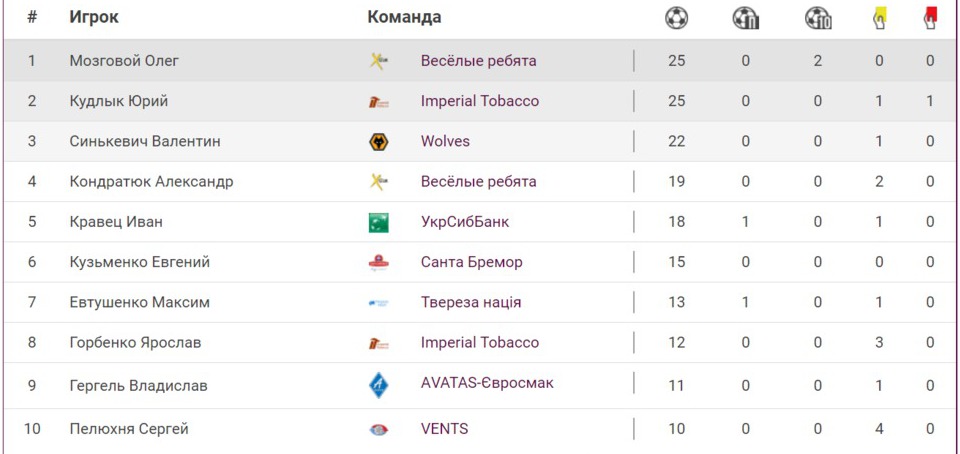Open Imperial Tobacco team link in row 2
The image size is (960, 454).
[x=479, y=101]
